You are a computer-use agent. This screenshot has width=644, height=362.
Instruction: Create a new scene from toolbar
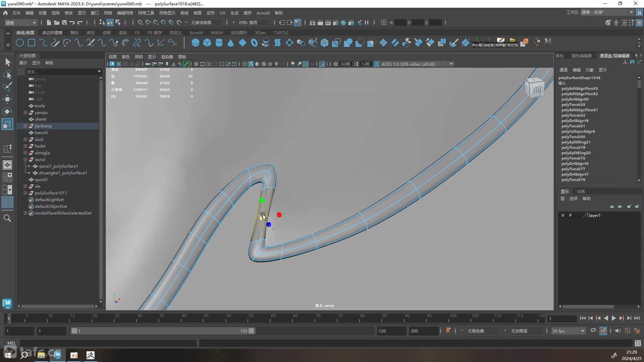[49, 22]
